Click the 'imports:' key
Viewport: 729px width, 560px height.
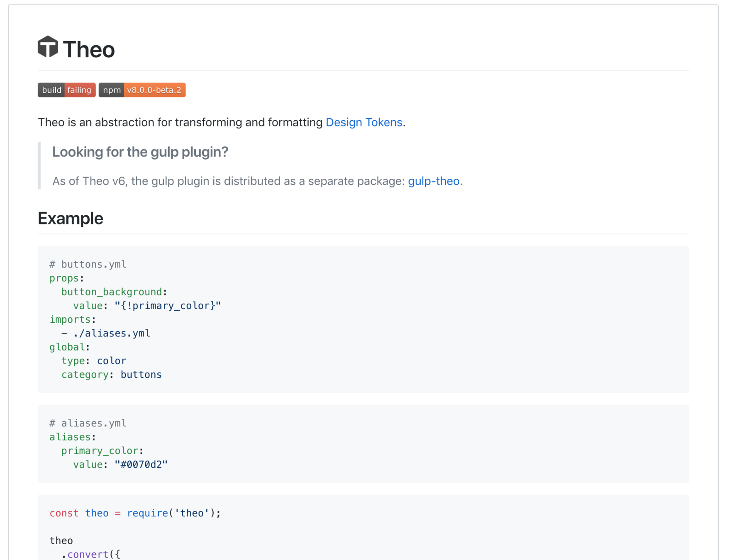click(x=73, y=319)
